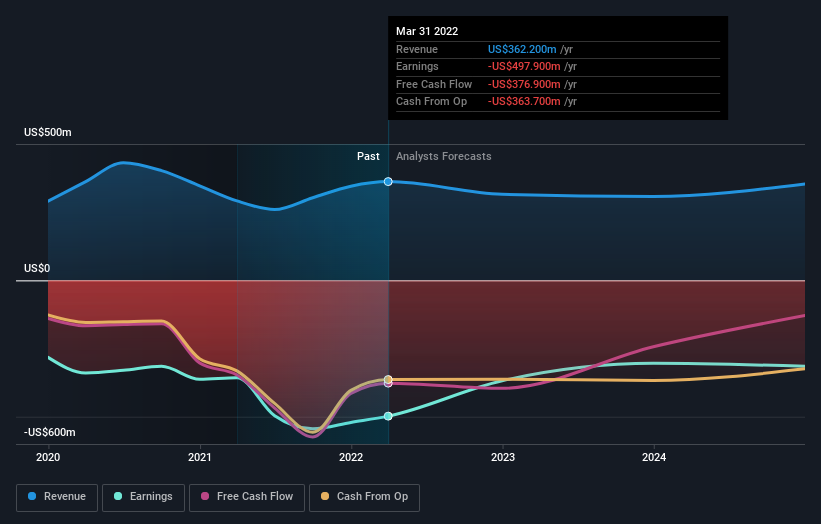Click the 2021 x-axis label

pyautogui.click(x=199, y=457)
